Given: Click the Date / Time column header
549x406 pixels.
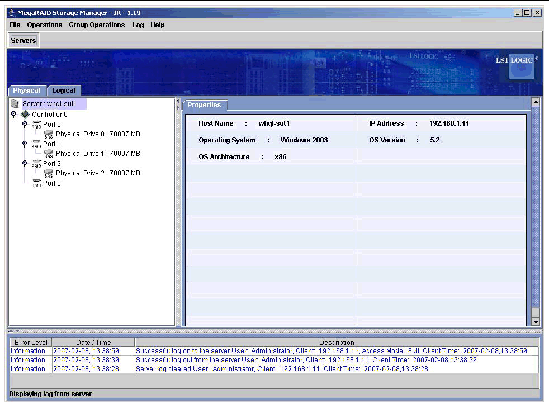Looking at the screenshot, I should [x=93, y=342].
